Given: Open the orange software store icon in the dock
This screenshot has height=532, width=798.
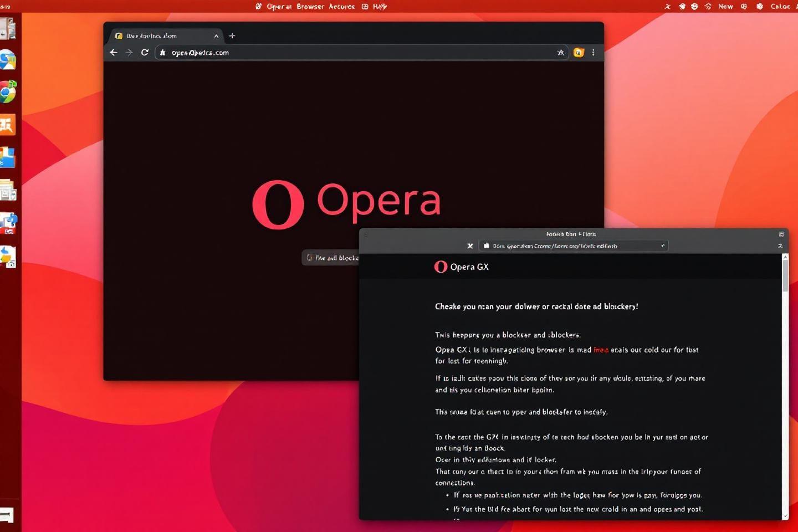Looking at the screenshot, I should click(x=8, y=125).
